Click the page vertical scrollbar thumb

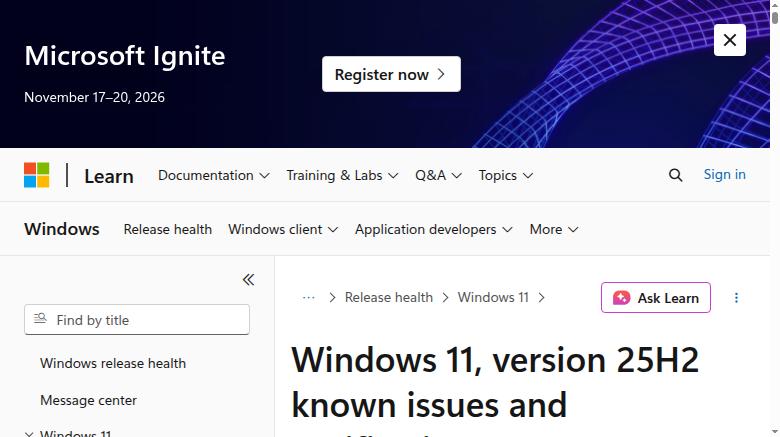(x=775, y=17)
